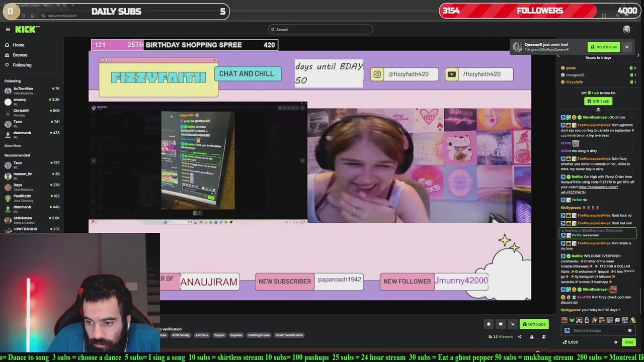Insert the skull emote from the chat row

[617, 320]
